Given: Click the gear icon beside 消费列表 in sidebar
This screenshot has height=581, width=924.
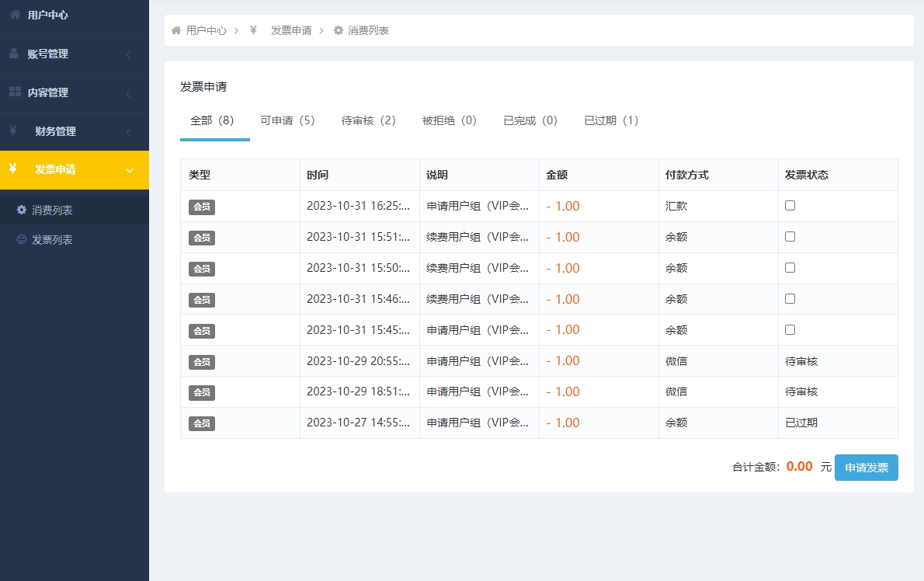Looking at the screenshot, I should pos(22,210).
